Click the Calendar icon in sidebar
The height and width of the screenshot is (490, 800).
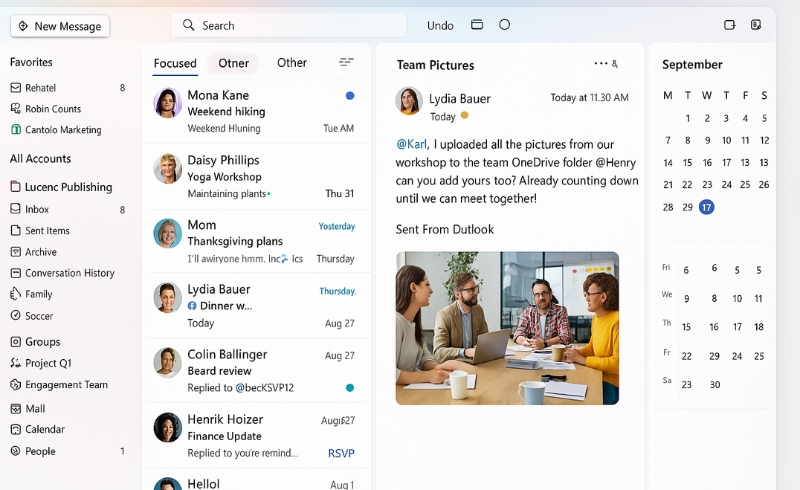tap(16, 429)
